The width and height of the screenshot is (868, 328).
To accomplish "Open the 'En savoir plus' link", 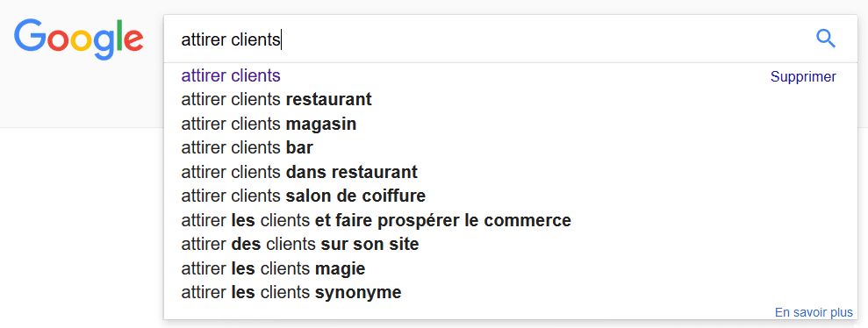I will [814, 312].
